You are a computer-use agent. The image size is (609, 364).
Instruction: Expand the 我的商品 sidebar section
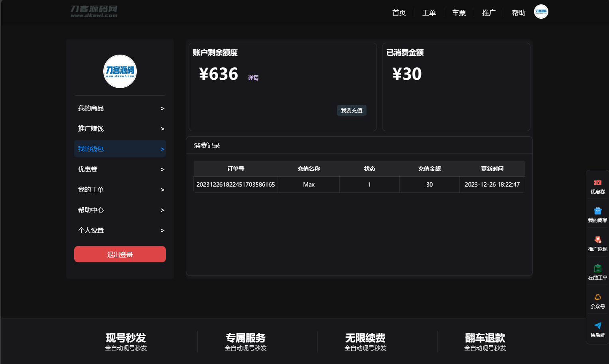tap(120, 108)
